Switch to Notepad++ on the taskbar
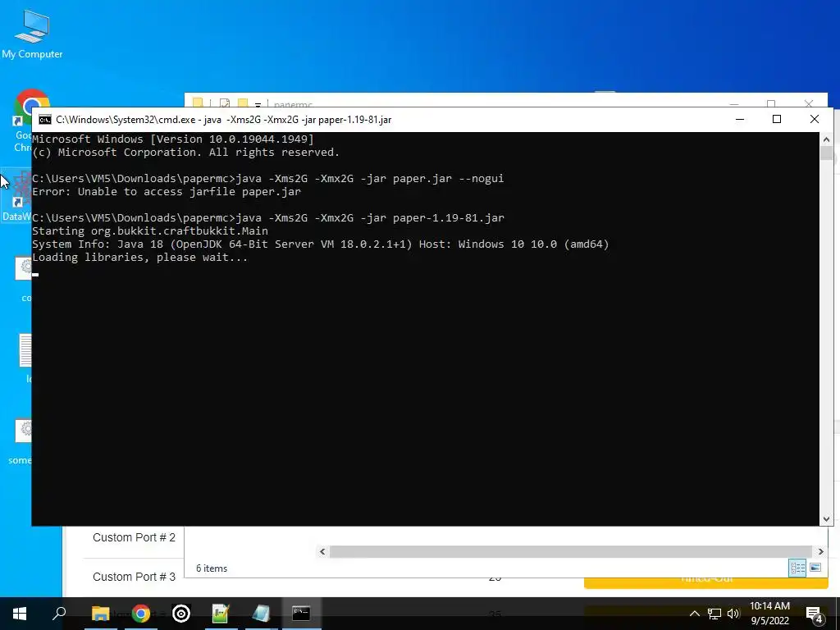The width and height of the screenshot is (840, 630). [x=221, y=614]
